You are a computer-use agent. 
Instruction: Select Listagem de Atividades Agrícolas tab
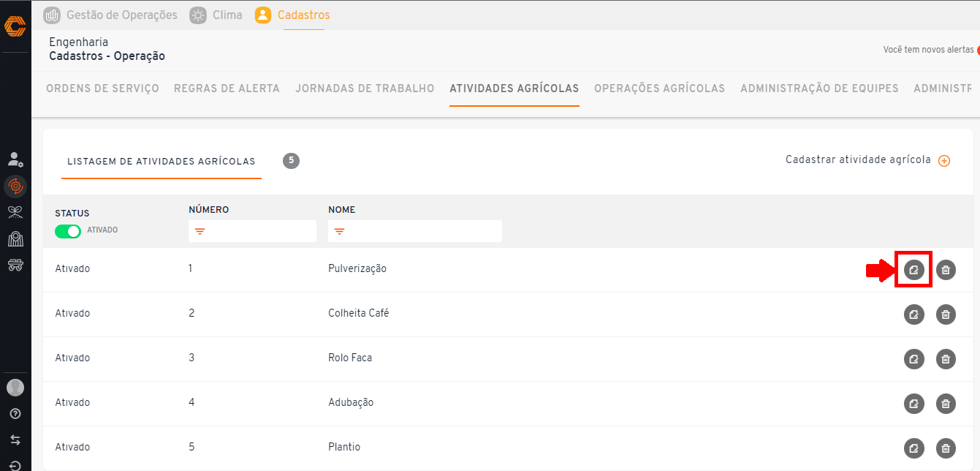[x=162, y=162]
